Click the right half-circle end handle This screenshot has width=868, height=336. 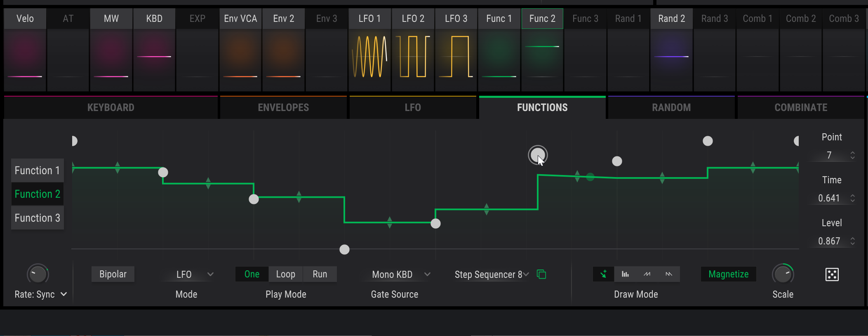pyautogui.click(x=797, y=141)
